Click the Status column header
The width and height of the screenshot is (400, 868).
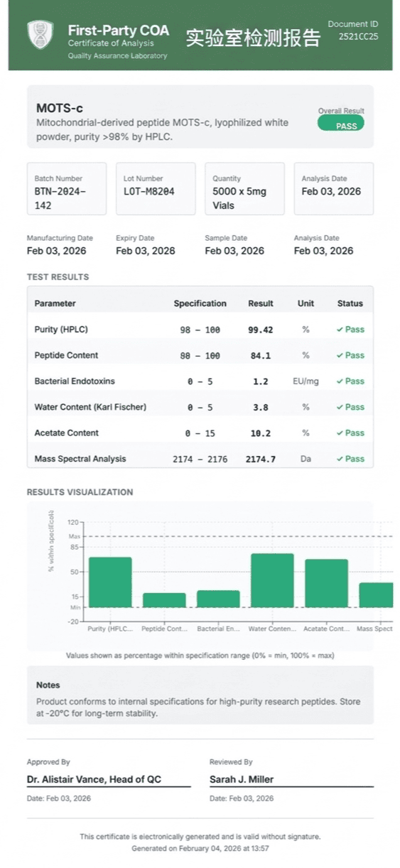350,303
